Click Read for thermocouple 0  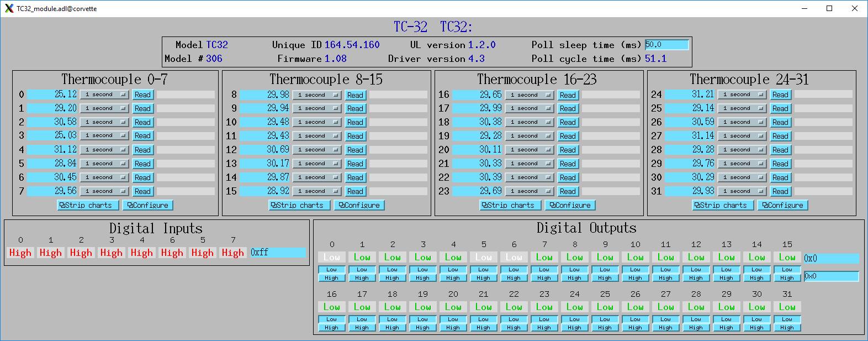(142, 95)
